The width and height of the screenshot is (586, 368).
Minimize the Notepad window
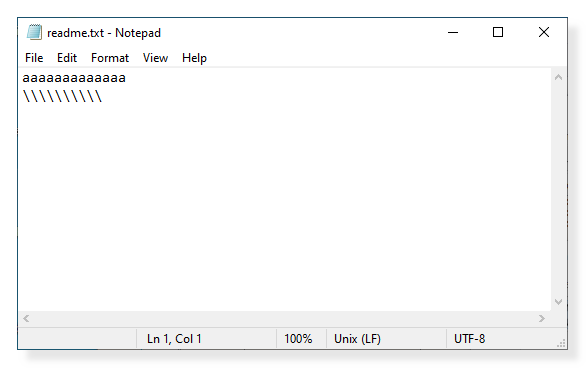tap(453, 33)
